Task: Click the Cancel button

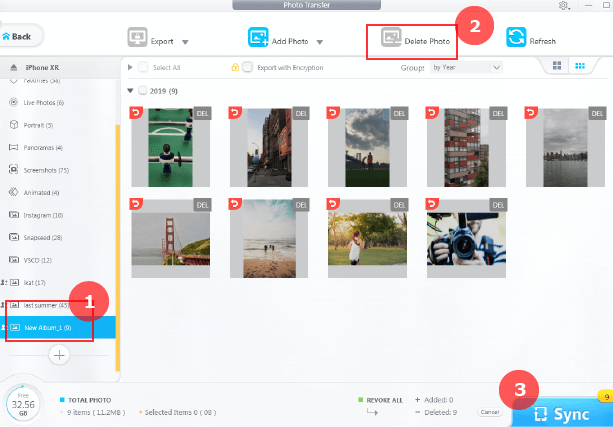Action: tap(489, 412)
